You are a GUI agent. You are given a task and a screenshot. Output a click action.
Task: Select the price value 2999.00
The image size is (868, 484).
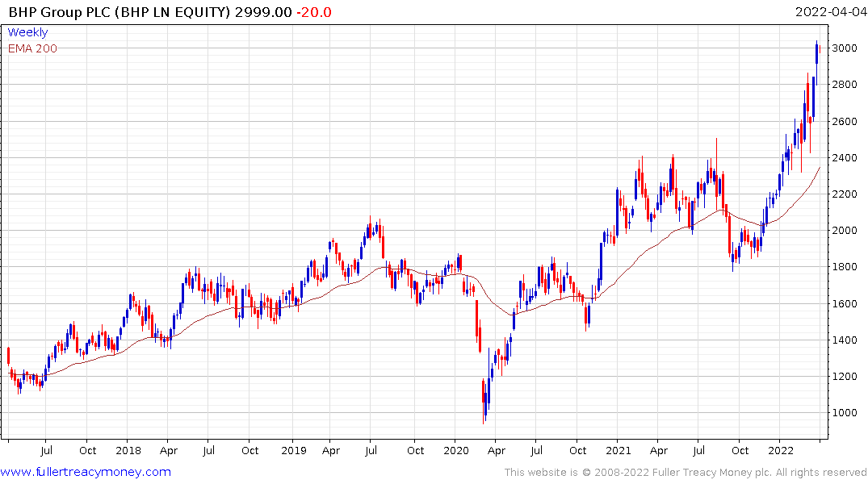pos(263,12)
